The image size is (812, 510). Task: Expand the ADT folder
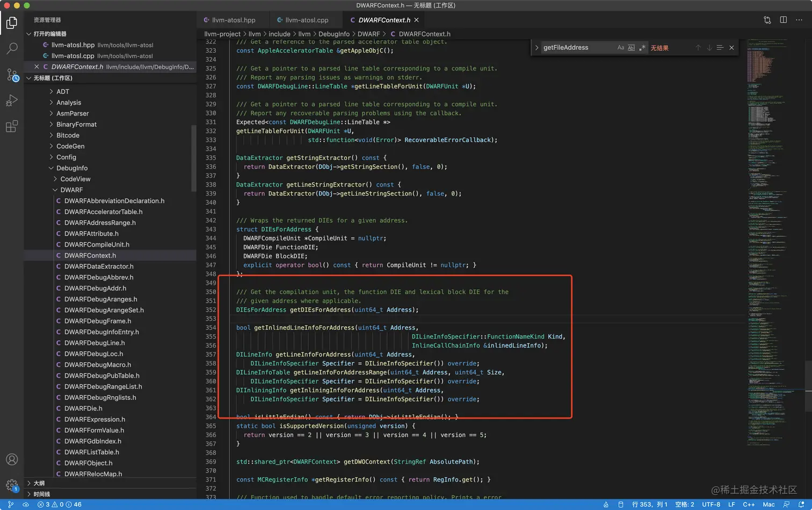63,91
